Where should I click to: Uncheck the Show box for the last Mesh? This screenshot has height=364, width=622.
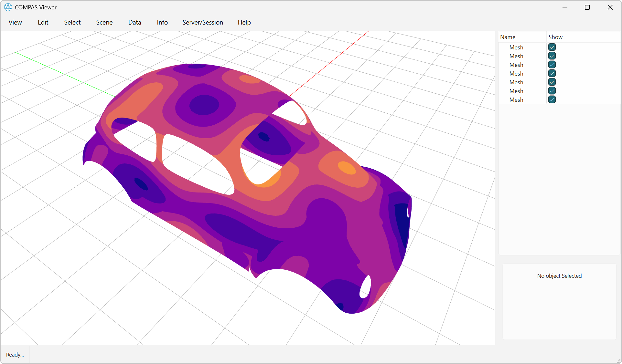click(552, 99)
